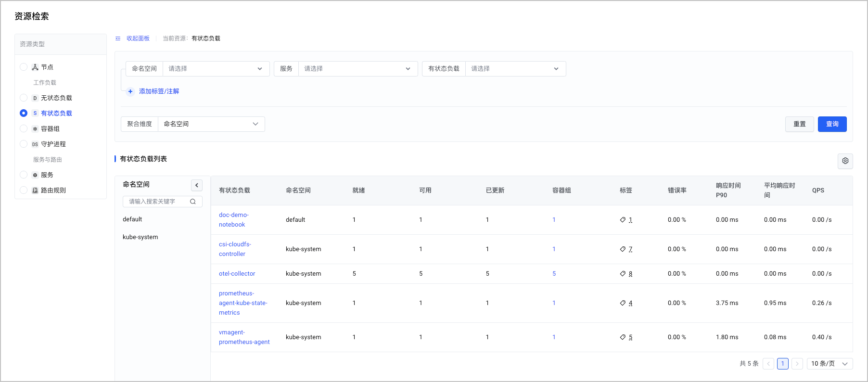868x382 pixels.
Task: Click the 容器组 column header
Action: point(562,191)
